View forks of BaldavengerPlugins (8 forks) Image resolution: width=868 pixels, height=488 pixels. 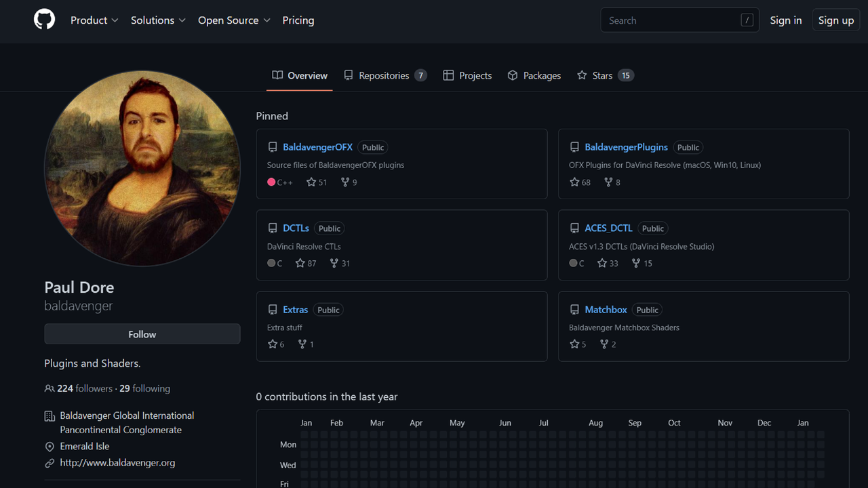click(x=612, y=182)
